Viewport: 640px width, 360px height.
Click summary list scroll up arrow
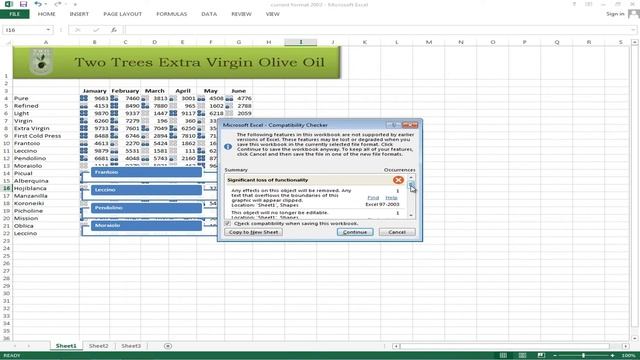(411, 178)
